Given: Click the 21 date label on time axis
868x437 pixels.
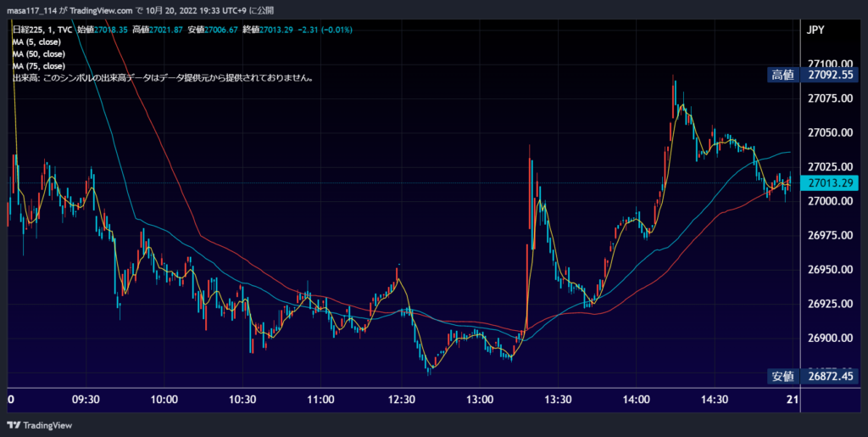Looking at the screenshot, I should 793,400.
